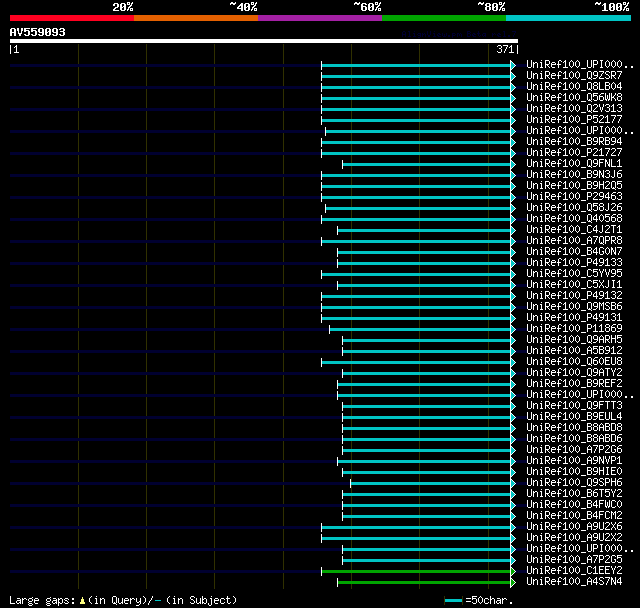Select the UniRef100_B4FCM2 entry
The height and width of the screenshot is (608, 640).
(x=574, y=516)
